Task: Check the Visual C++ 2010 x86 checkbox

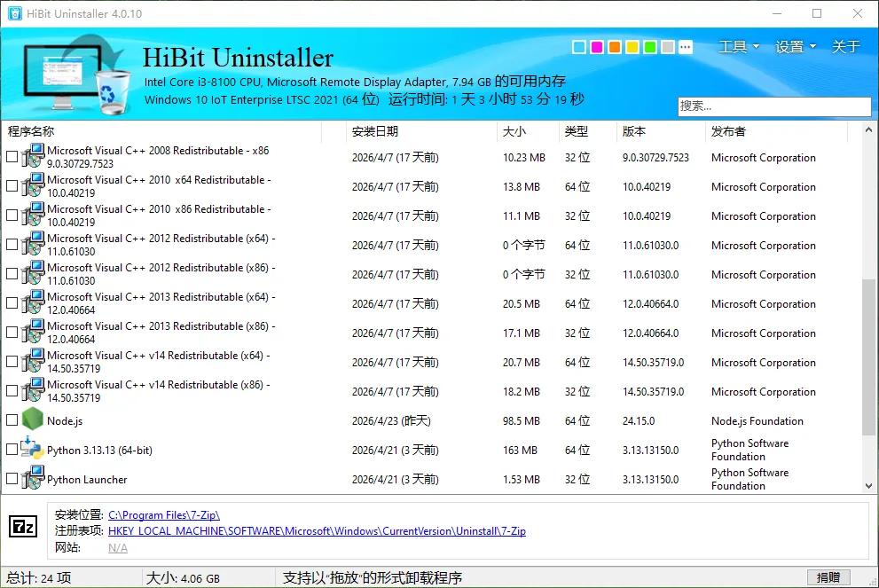Action: click(x=12, y=216)
